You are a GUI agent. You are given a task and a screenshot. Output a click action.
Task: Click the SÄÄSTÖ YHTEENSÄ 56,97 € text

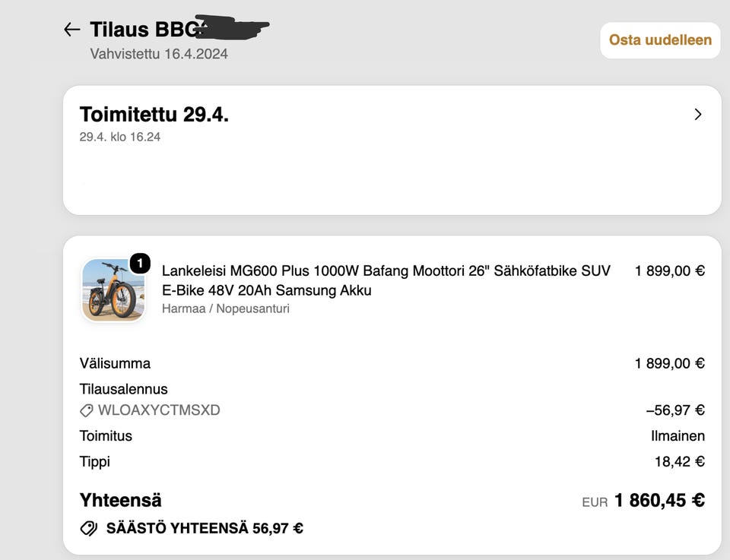[x=205, y=528]
